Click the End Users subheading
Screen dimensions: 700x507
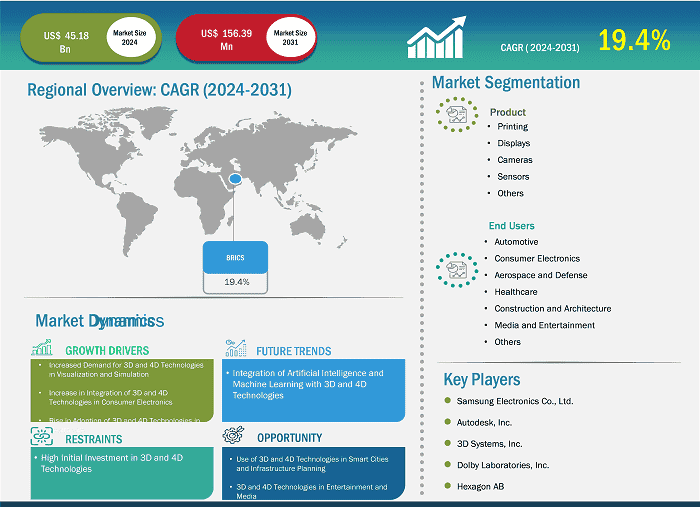click(511, 226)
